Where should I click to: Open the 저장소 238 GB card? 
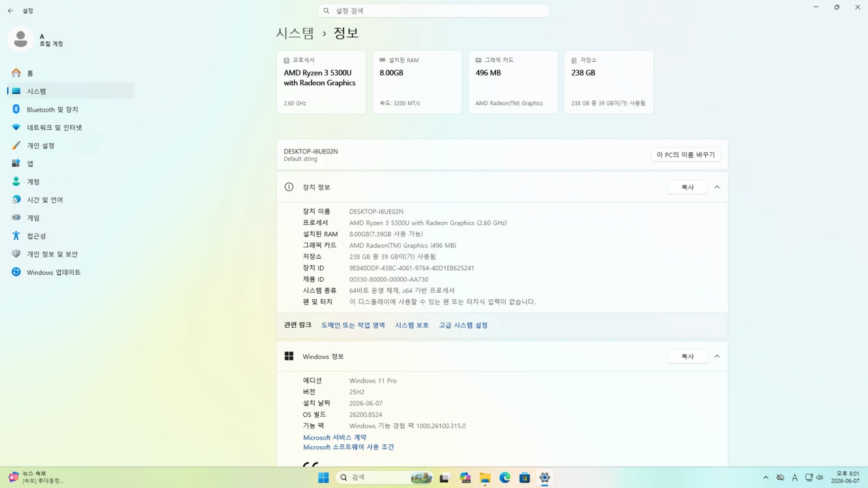point(609,82)
